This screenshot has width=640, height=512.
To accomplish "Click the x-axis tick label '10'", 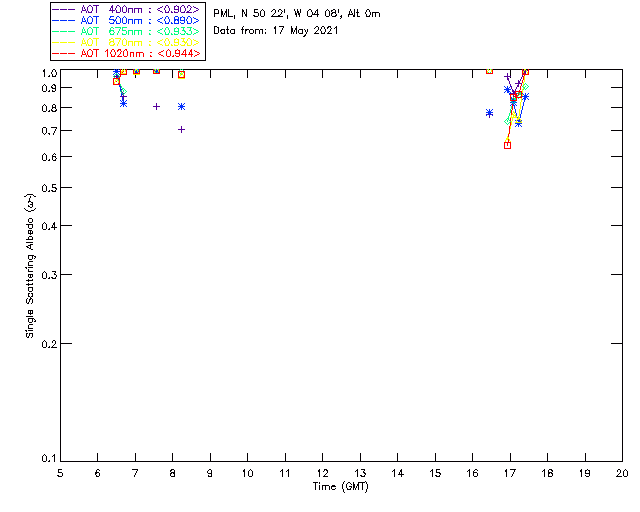I will tap(247, 473).
